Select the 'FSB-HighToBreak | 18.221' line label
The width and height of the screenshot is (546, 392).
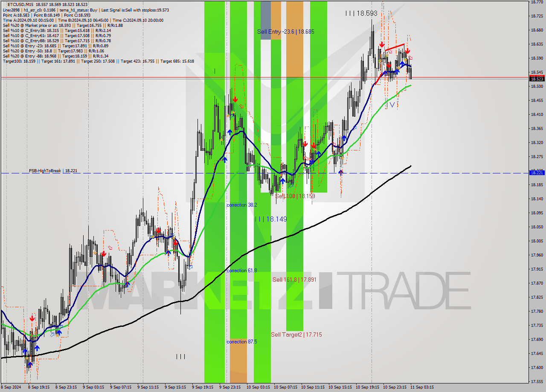(x=53, y=170)
